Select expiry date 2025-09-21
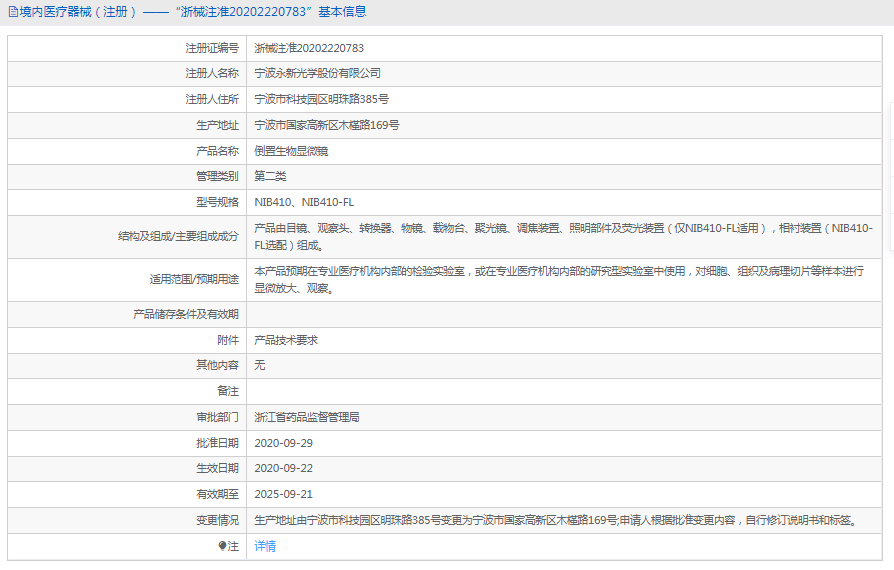 pos(283,494)
